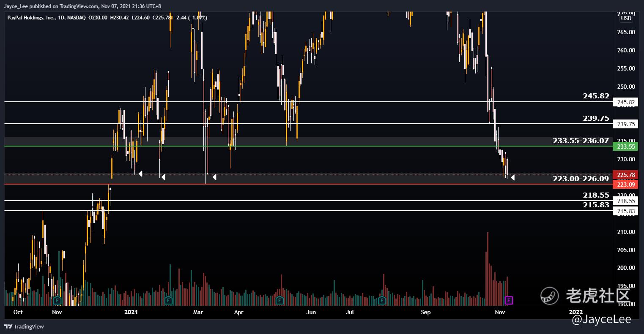644x334 pixels.
Task: Click the 255.00 price scale label
Action: 626,68
